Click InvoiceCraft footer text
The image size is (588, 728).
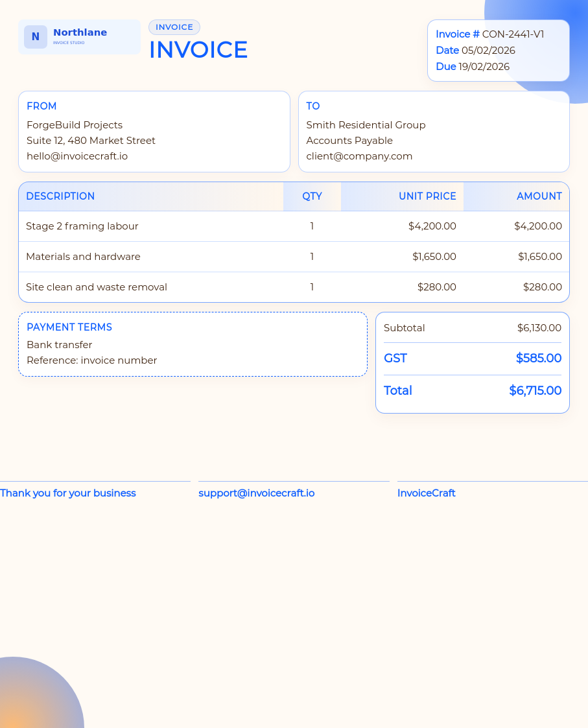427,493
